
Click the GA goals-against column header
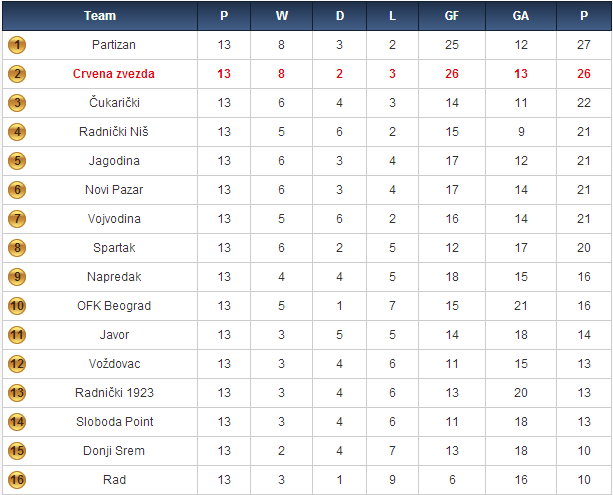(520, 16)
